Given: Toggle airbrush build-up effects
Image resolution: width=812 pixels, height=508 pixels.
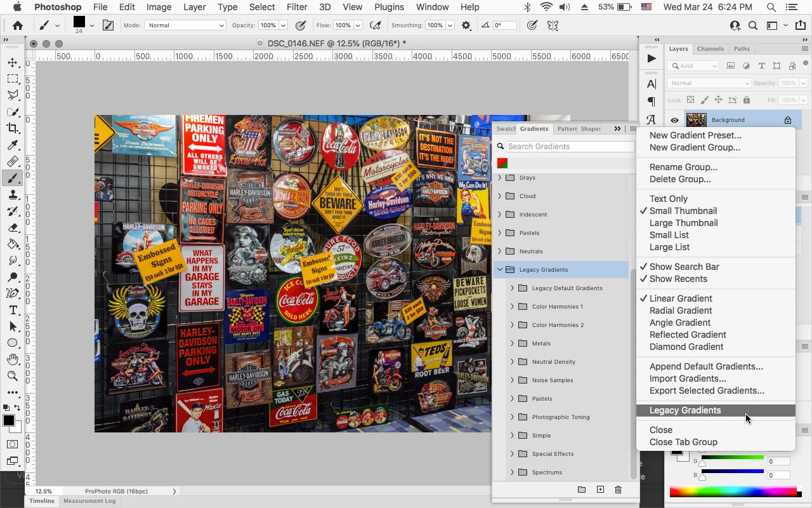Looking at the screenshot, I should pyautogui.click(x=376, y=25).
